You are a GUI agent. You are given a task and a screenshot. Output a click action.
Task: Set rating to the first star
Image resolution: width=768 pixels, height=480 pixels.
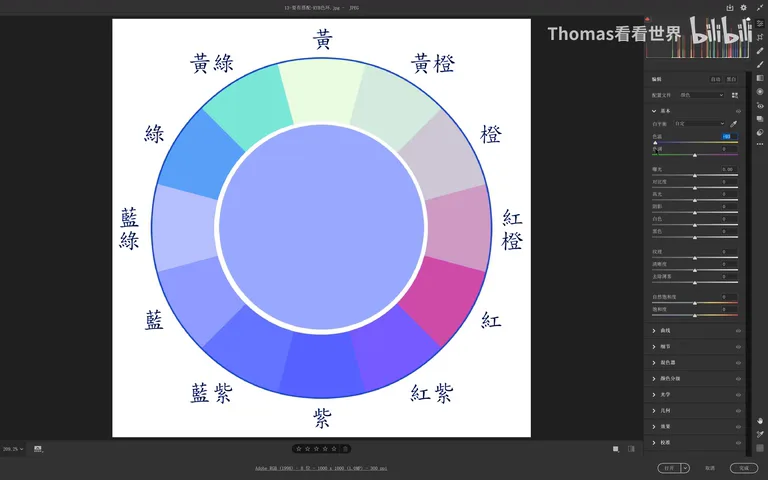pos(299,449)
